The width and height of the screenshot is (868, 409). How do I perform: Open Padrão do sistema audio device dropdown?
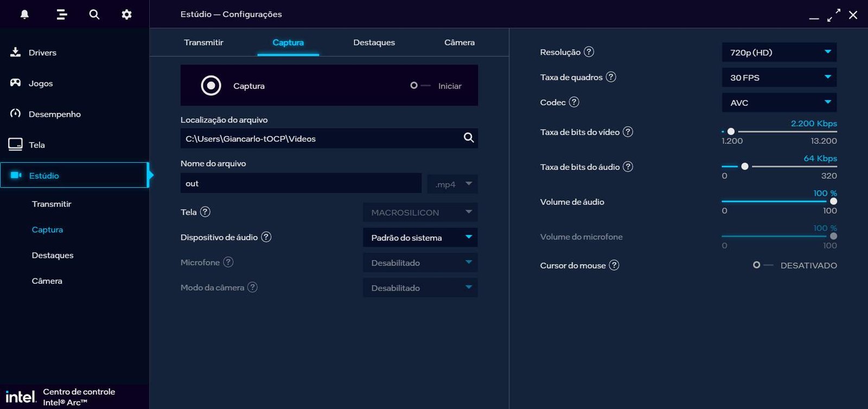(x=420, y=238)
